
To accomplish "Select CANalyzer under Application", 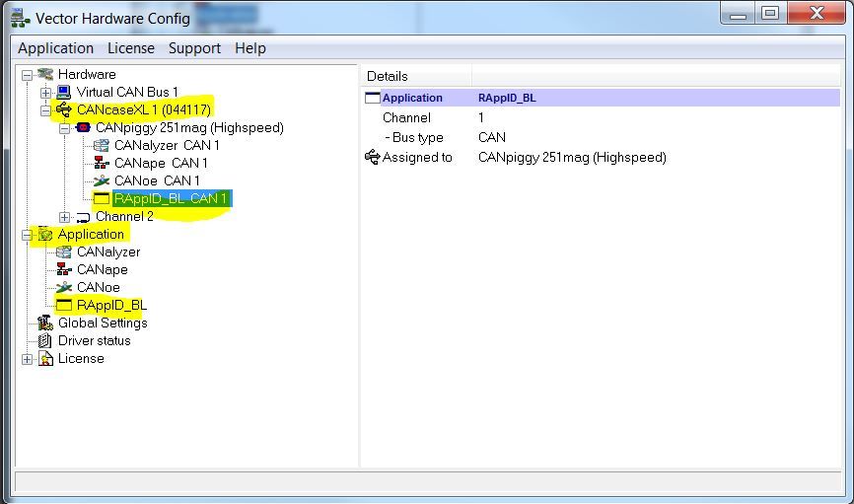I will click(x=108, y=252).
